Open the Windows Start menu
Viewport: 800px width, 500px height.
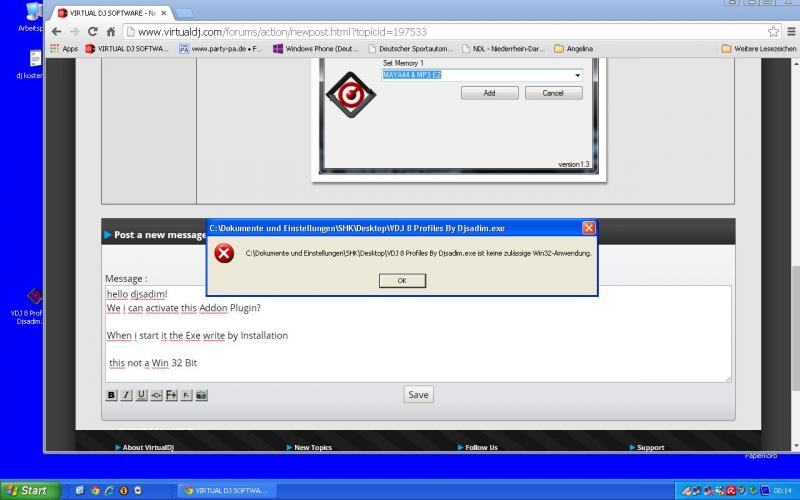[x=28, y=490]
